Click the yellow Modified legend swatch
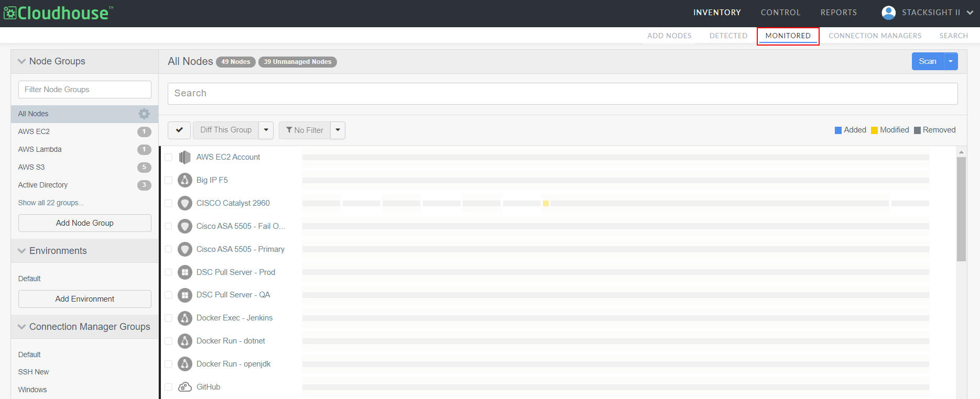Screen dimensions: 980x399 click(874, 130)
